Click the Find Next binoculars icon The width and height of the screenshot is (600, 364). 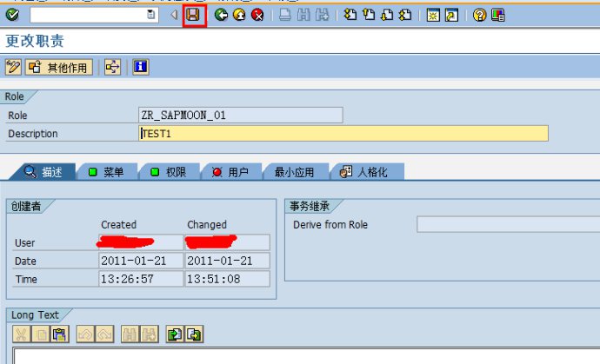[322, 15]
